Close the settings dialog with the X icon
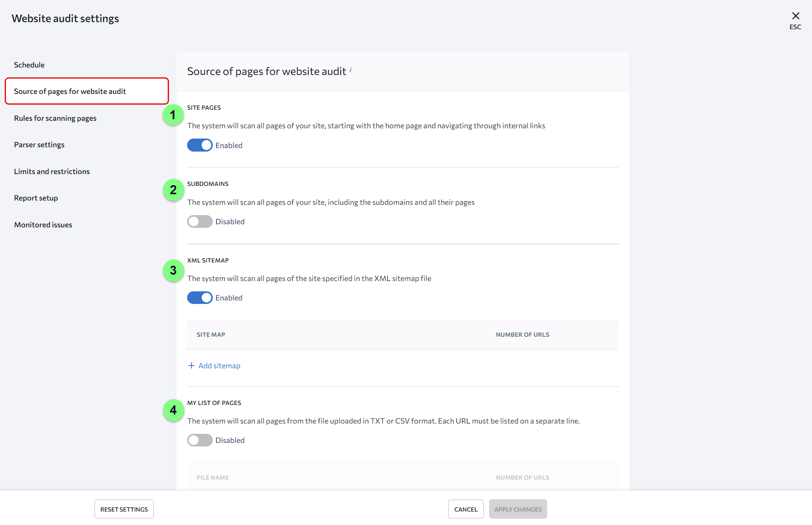Screen dimensions: 812x525 click(795, 16)
